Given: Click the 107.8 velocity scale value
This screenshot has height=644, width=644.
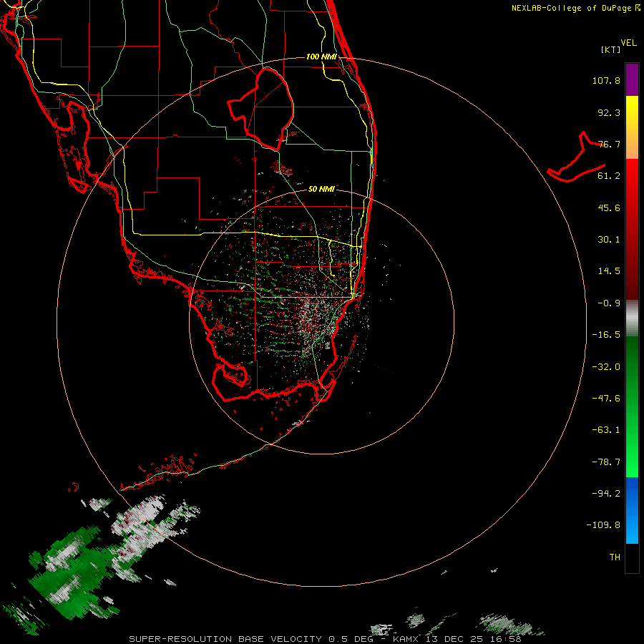Looking at the screenshot, I should click(606, 80).
